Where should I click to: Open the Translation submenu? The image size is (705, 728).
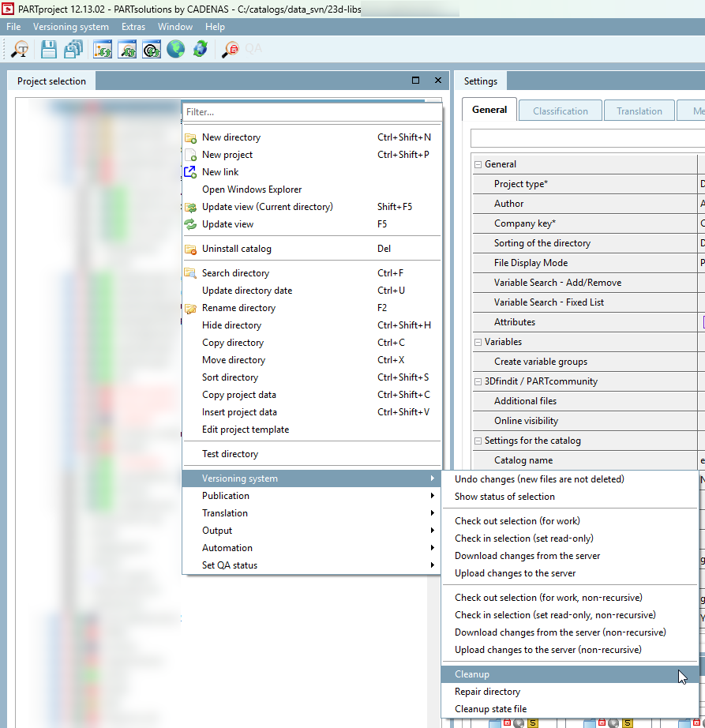click(x=312, y=513)
